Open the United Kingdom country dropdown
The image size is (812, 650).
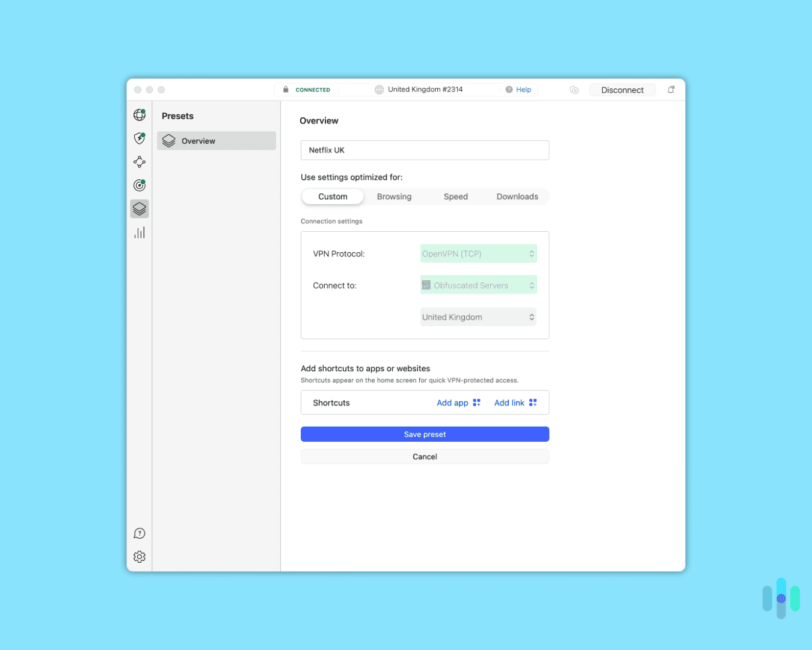pyautogui.click(x=478, y=317)
